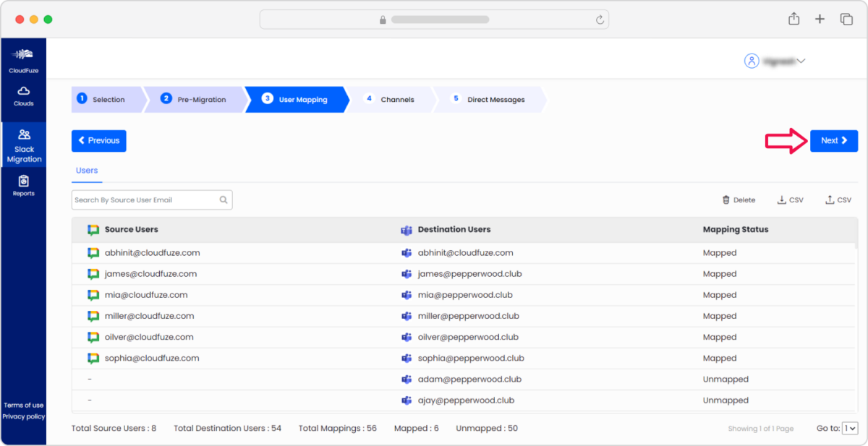Click the search magnifier icon
The height and width of the screenshot is (446, 868).
click(x=224, y=200)
